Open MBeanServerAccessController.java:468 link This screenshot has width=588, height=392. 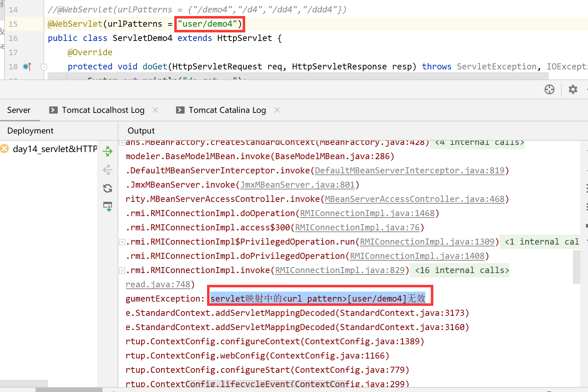(414, 199)
